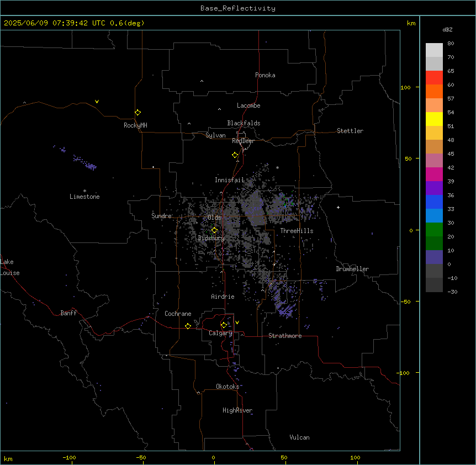Image resolution: width=476 pixels, height=465 pixels.
Task: Select the Lake Louise label
Action: click(10, 267)
